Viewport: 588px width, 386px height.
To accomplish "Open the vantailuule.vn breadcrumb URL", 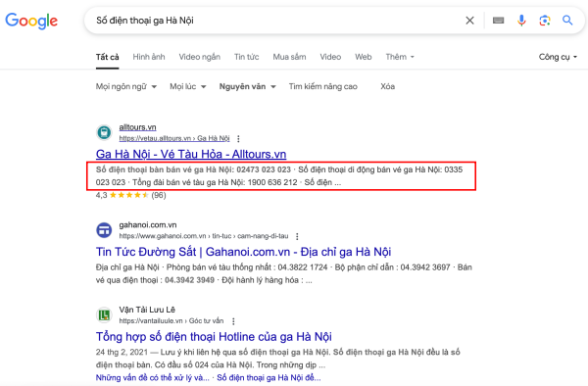I will tap(171, 320).
